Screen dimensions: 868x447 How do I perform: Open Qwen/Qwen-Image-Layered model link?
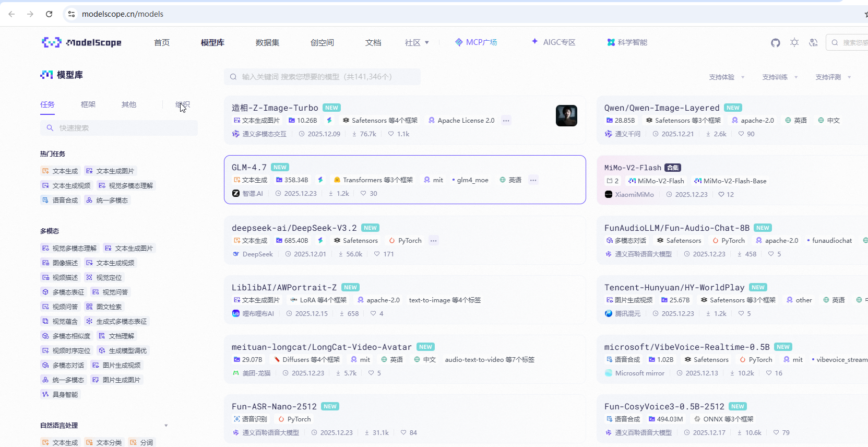[662, 108]
